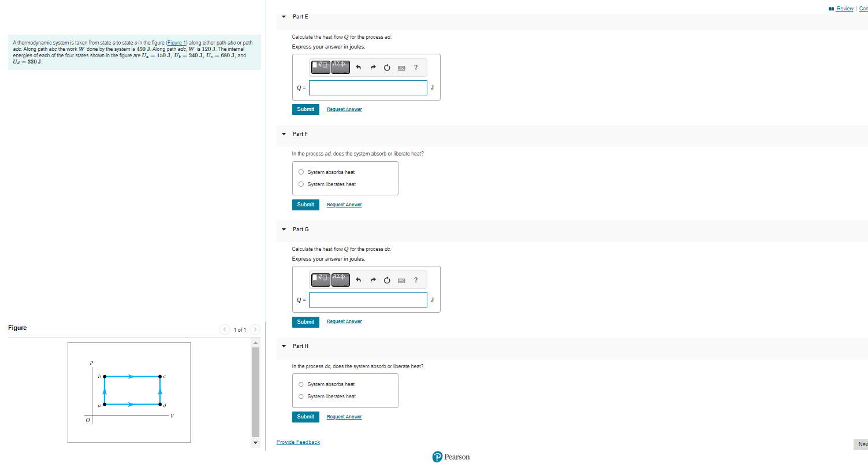Collapse the Part G section

click(x=284, y=229)
